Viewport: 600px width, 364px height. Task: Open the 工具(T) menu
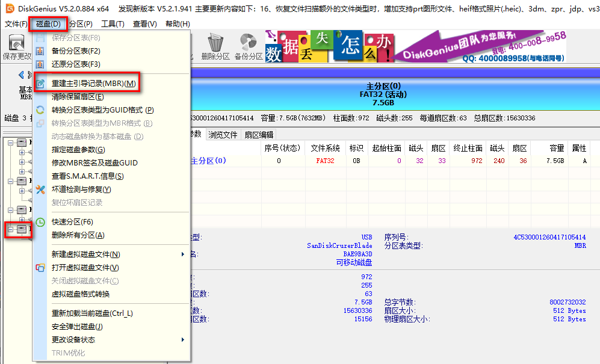(x=113, y=23)
